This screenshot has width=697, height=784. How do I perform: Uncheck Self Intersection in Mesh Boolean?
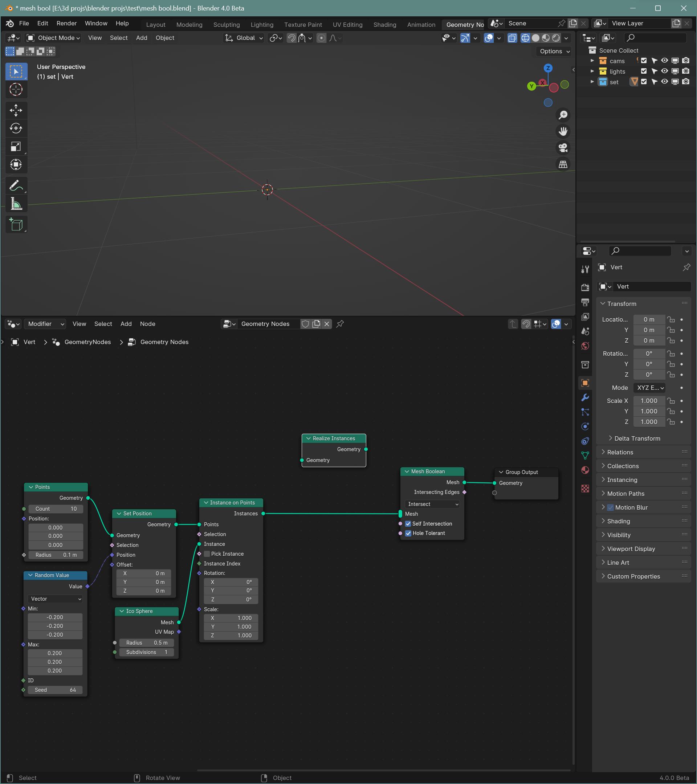click(408, 524)
